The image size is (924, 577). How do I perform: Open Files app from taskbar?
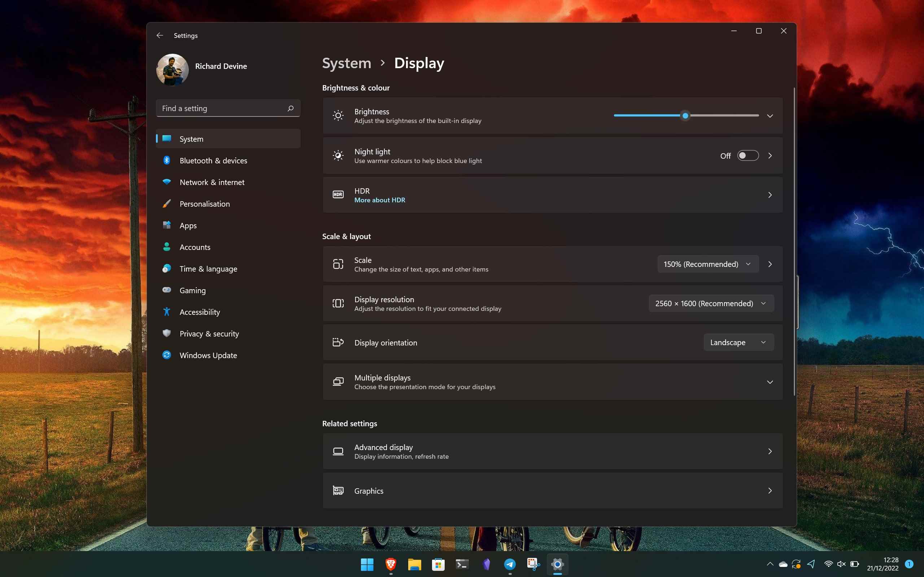coord(414,564)
